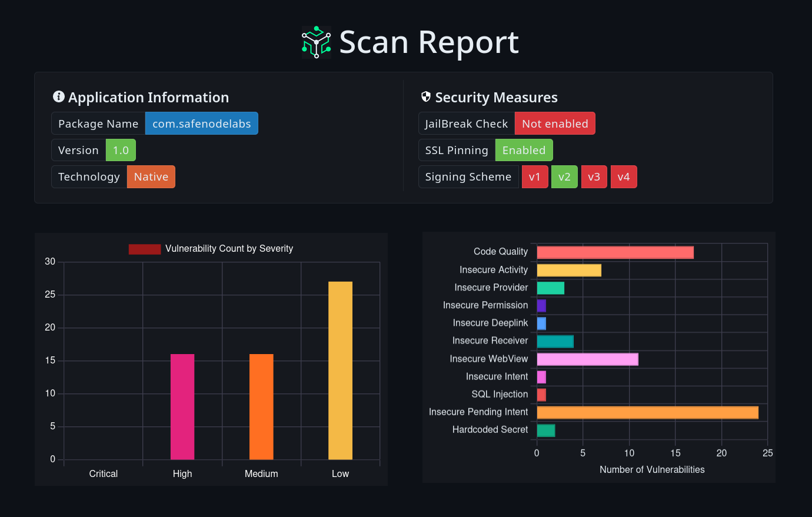
Task: Click the Code Quality bar
Action: 615,252
